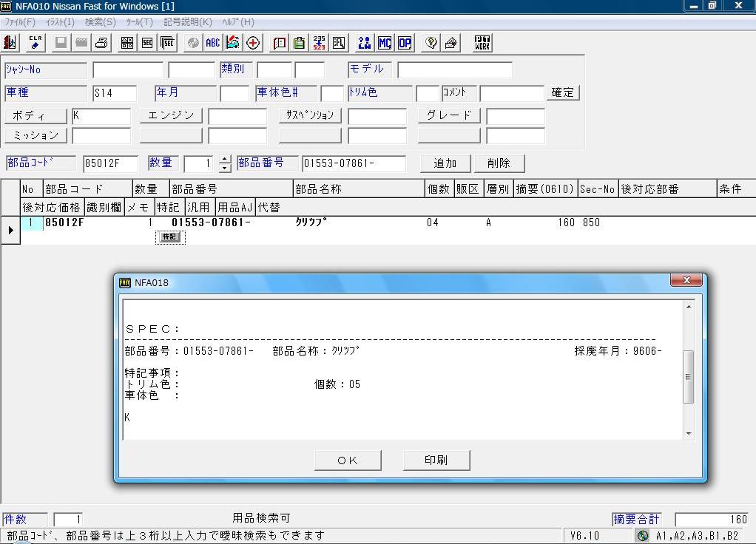Click the 後対応部番 column header
Viewport: 756px width, 544px height.
point(668,189)
